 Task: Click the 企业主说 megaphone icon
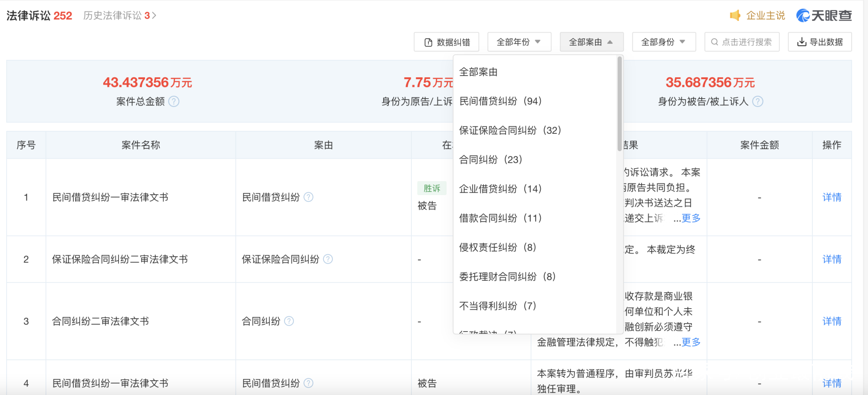[x=735, y=16]
